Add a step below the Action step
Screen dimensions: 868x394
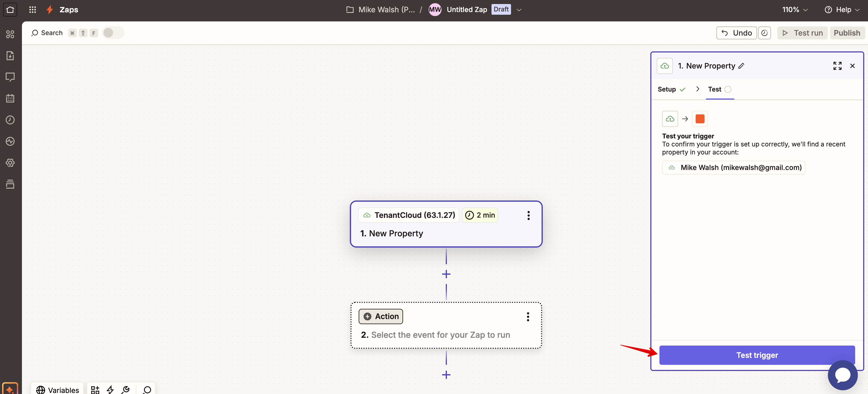446,374
